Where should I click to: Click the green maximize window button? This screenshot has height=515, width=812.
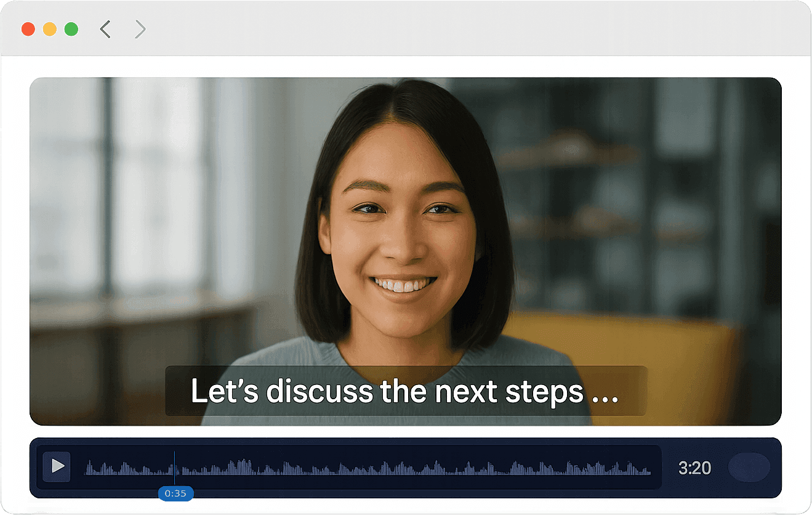[71, 29]
